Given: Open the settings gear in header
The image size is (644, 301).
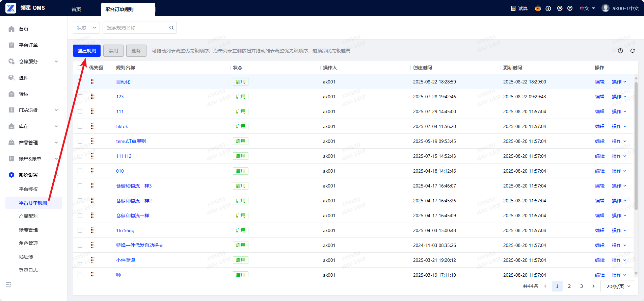Looking at the screenshot, I should pos(560,8).
